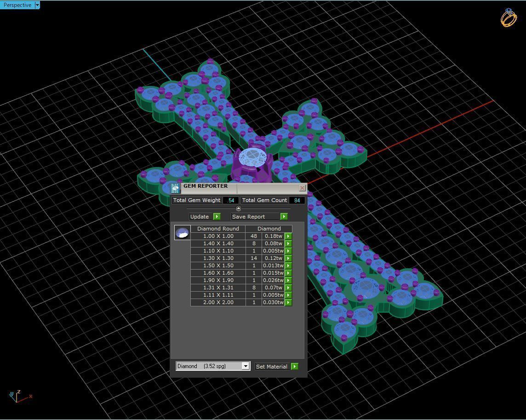Select the 1.90 X 1.90 size cell
This screenshot has height=420, width=526.
coord(218,280)
